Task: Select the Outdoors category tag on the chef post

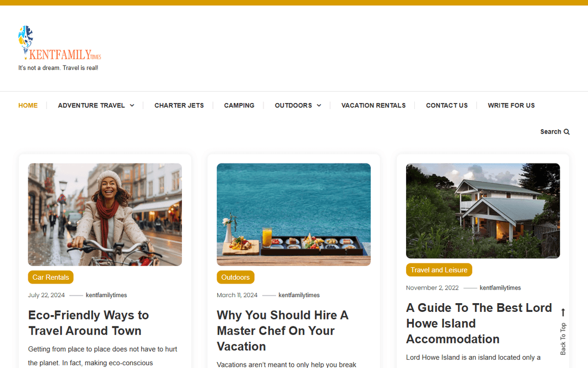Action: pos(236,277)
